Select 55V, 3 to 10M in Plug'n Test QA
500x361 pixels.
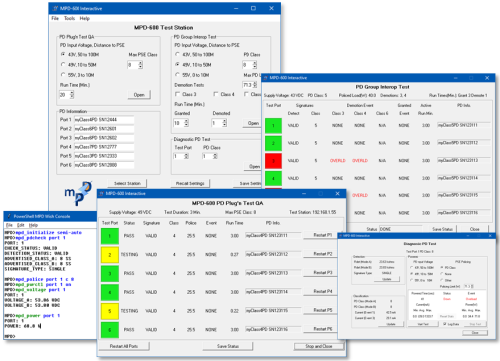point(63,75)
